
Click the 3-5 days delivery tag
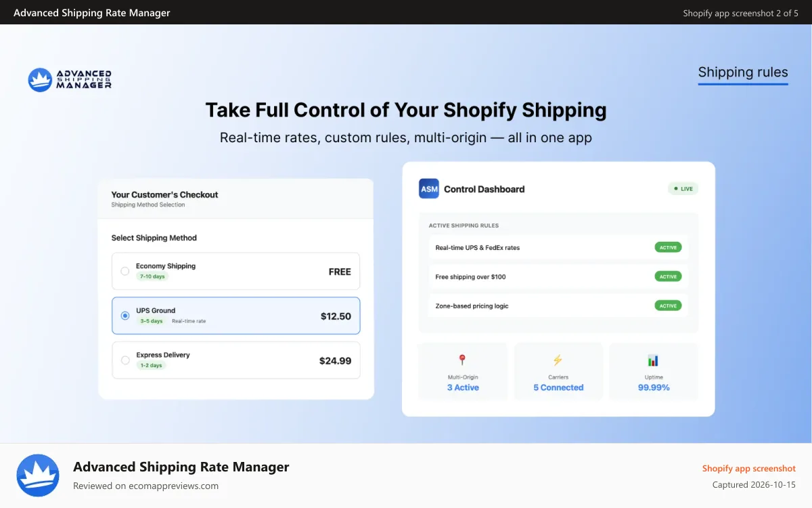[x=152, y=321]
